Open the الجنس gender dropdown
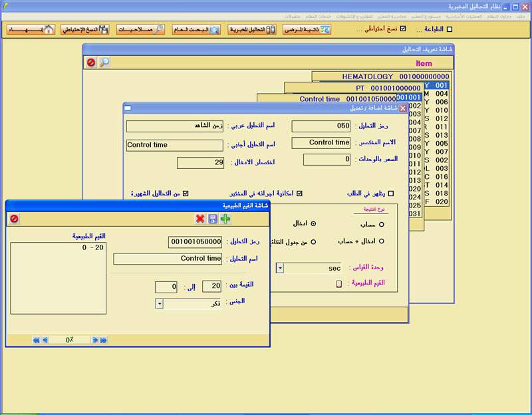 (x=159, y=303)
